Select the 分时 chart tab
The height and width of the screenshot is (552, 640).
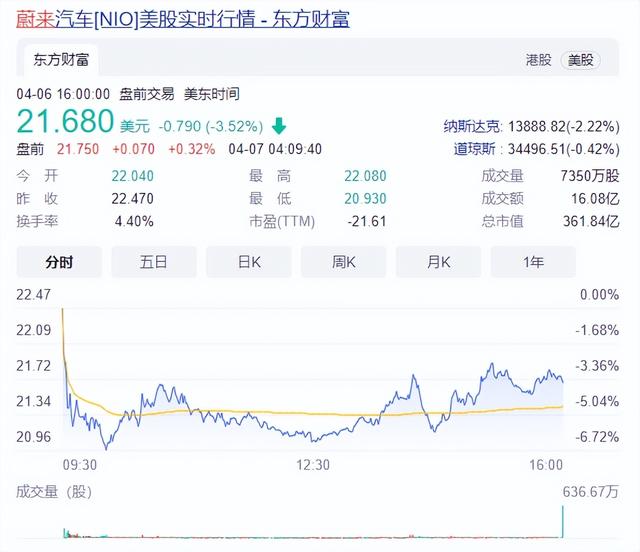click(59, 262)
